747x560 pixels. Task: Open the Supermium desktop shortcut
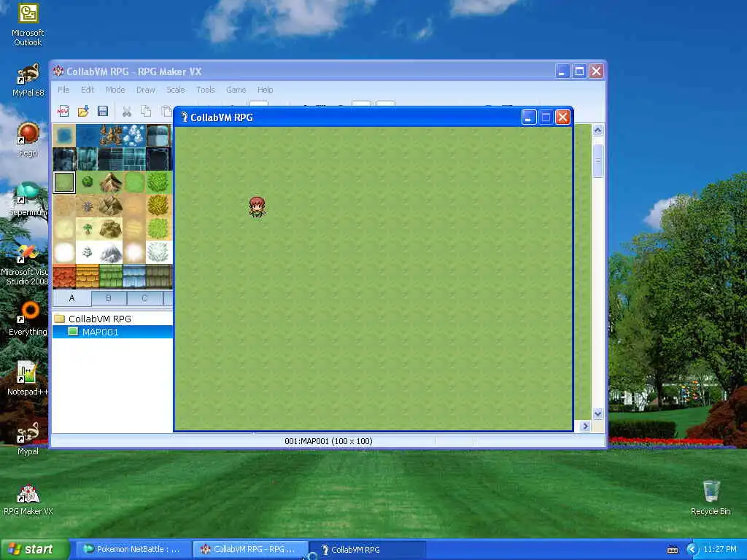coord(28,199)
